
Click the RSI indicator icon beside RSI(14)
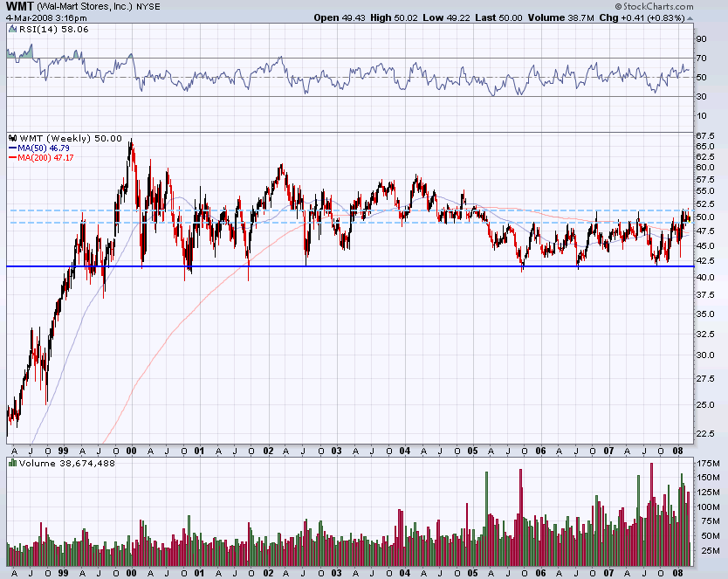tap(13, 29)
